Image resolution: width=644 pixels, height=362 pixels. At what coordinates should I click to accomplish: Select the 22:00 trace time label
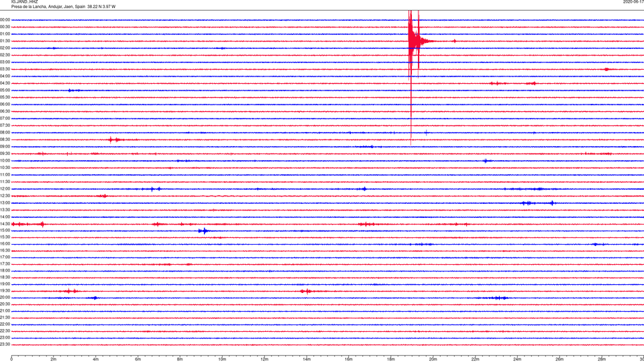click(x=5, y=324)
